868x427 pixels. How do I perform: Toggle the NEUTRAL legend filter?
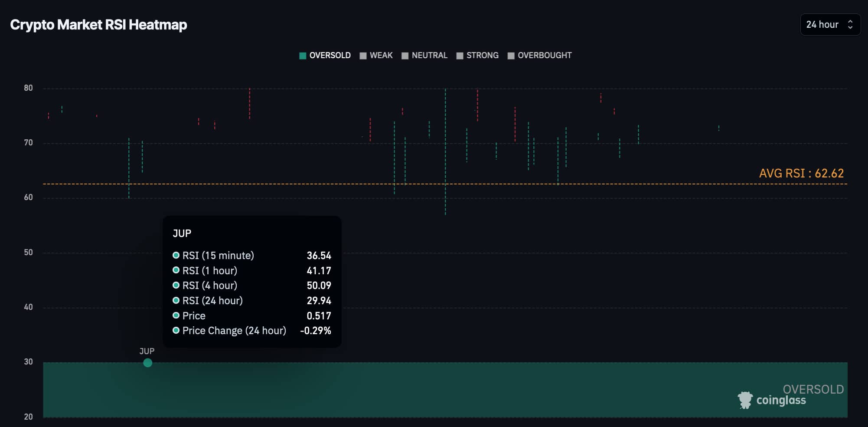[x=424, y=56]
